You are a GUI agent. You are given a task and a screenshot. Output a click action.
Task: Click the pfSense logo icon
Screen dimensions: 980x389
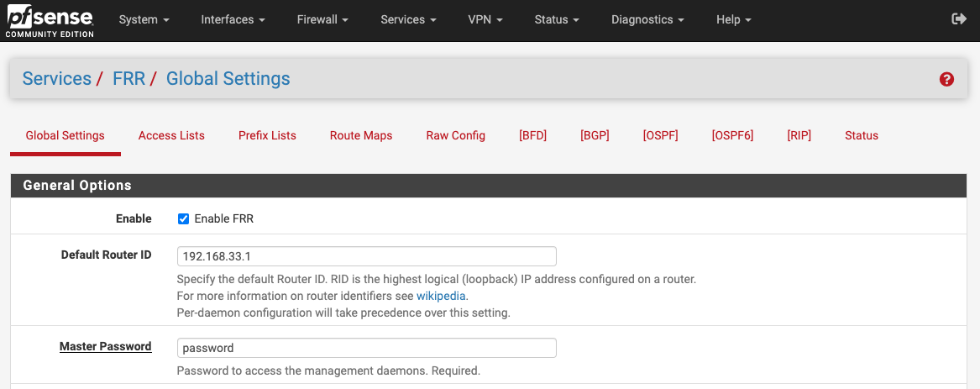click(49, 20)
